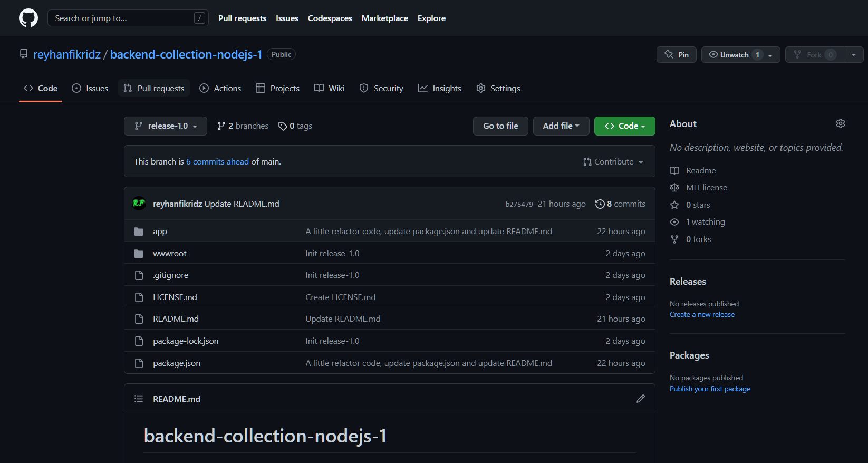Open Explore in top navigation
The height and width of the screenshot is (463, 868).
[432, 18]
